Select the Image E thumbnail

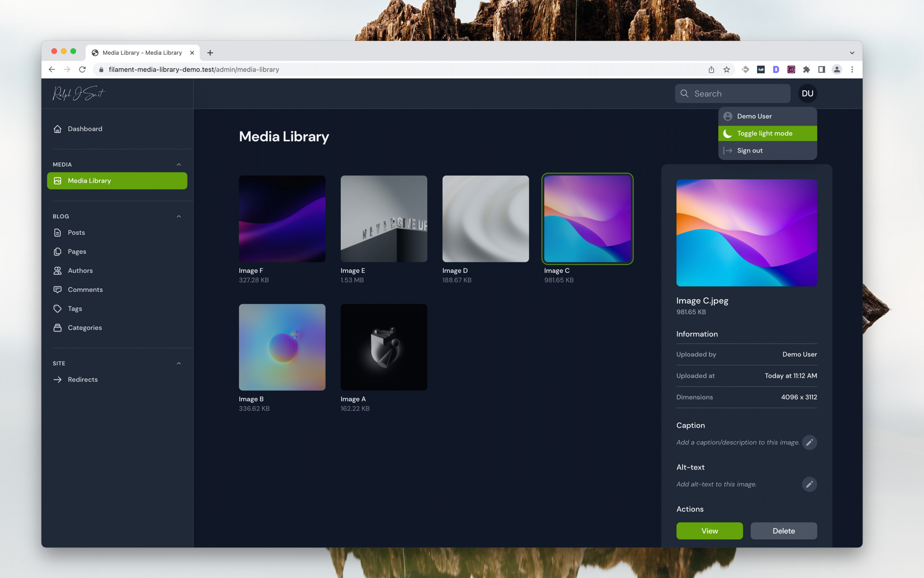pos(384,219)
